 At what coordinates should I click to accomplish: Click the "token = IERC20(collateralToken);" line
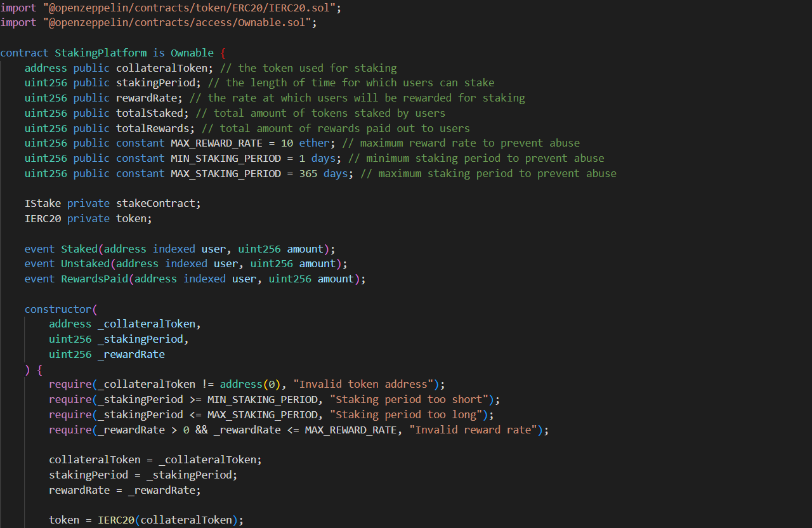point(147,520)
